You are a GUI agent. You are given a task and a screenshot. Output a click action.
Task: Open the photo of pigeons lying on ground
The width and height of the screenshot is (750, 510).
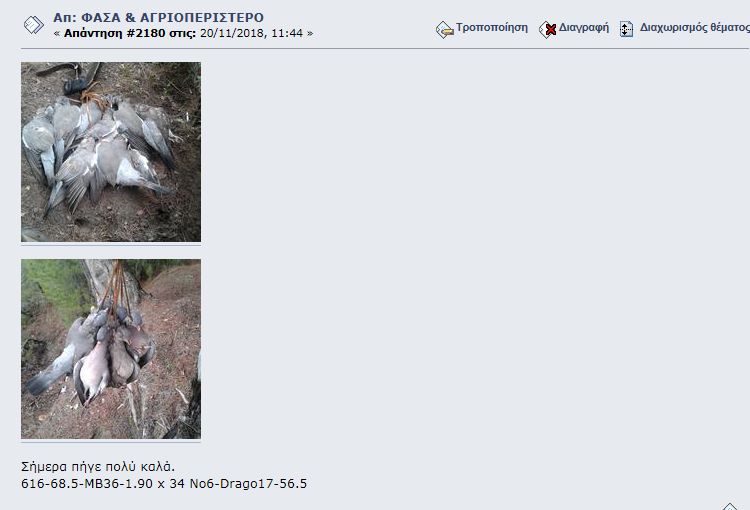point(111,152)
